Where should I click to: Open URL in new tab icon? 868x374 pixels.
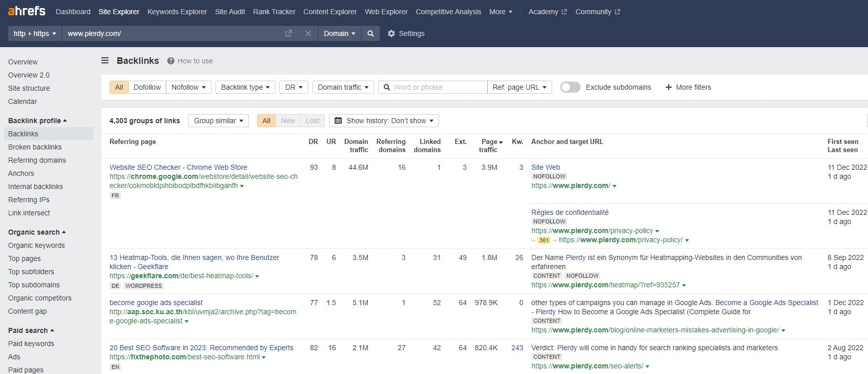(x=288, y=33)
